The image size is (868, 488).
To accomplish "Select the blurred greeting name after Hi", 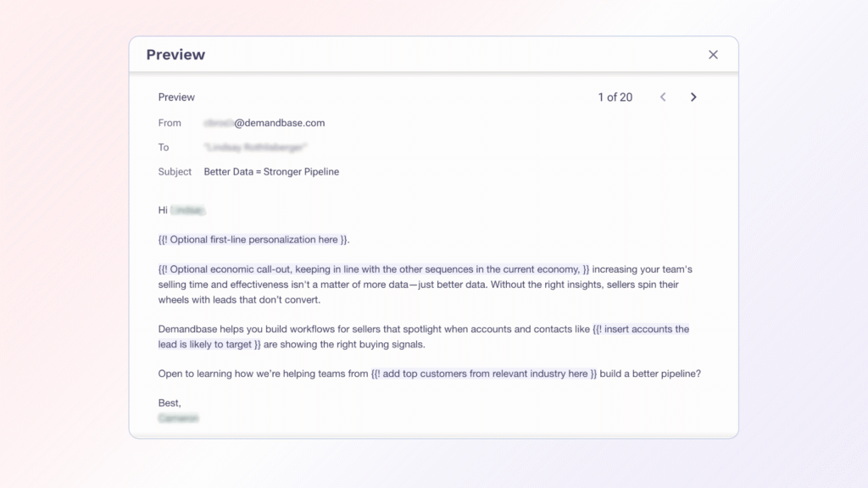I will click(x=190, y=209).
